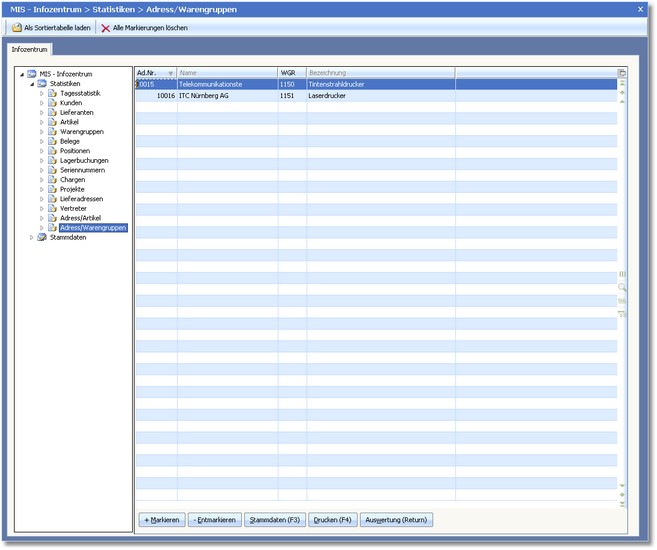Expand the Tagesstatistik tree node arrow
The width and height of the screenshot is (657, 550).
(x=41, y=93)
